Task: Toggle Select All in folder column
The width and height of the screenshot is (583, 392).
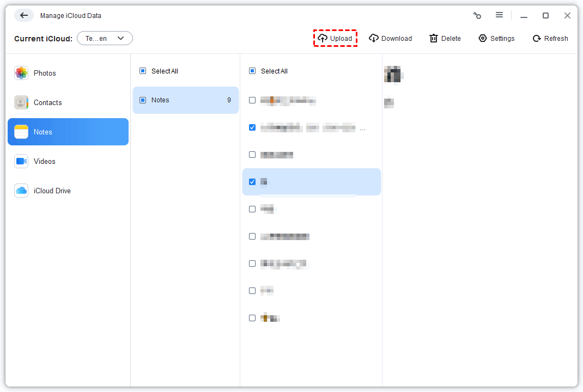Action: point(143,71)
